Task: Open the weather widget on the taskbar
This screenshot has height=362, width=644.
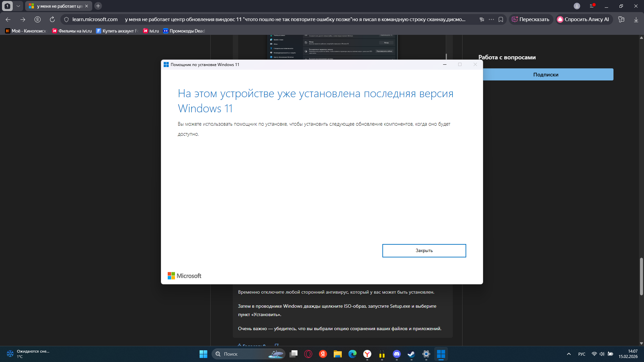Action: (x=28, y=354)
